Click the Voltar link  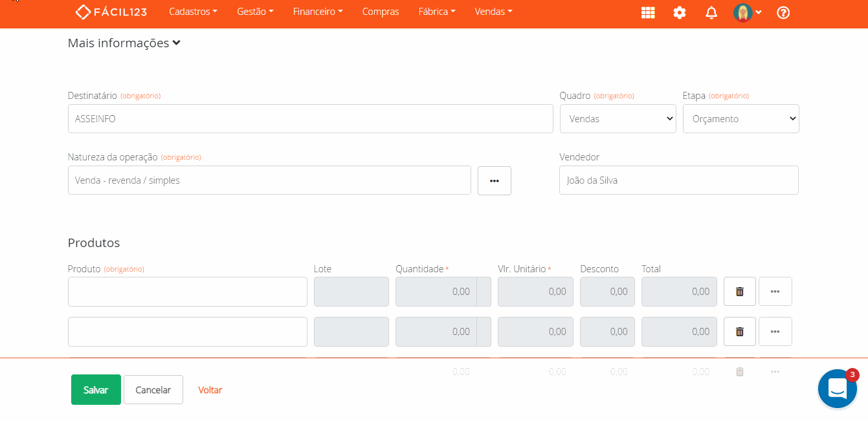(210, 389)
